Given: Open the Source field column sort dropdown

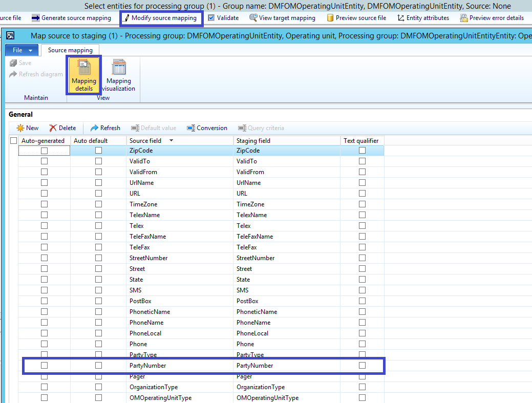Looking at the screenshot, I should click(x=171, y=140).
